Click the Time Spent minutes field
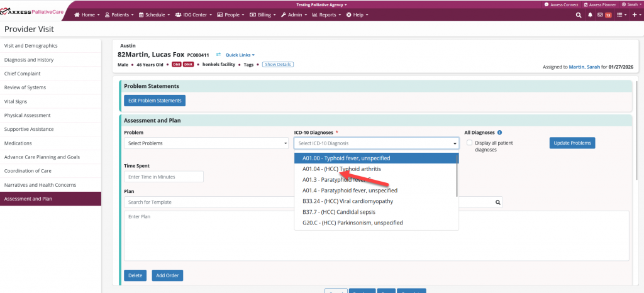This screenshot has height=293, width=644. [164, 177]
